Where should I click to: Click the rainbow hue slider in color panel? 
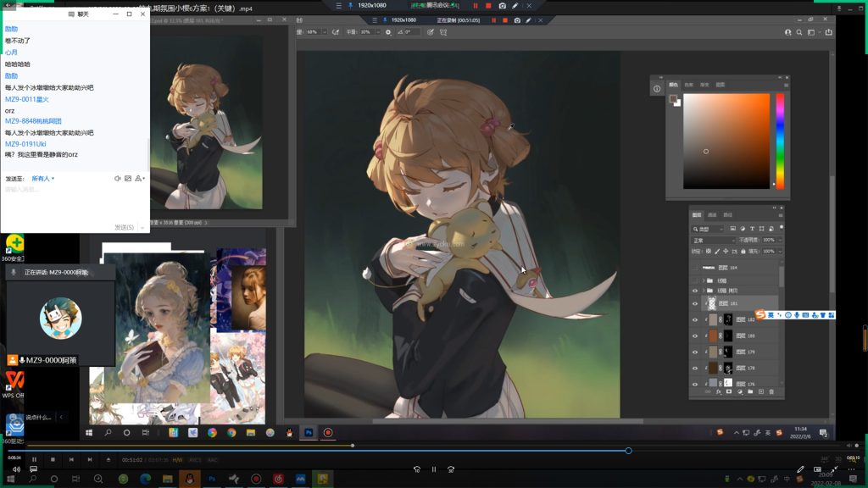point(780,140)
